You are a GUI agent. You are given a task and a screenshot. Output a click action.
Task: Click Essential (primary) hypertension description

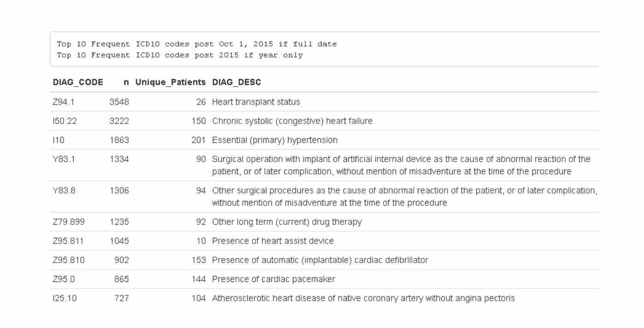pyautogui.click(x=275, y=140)
